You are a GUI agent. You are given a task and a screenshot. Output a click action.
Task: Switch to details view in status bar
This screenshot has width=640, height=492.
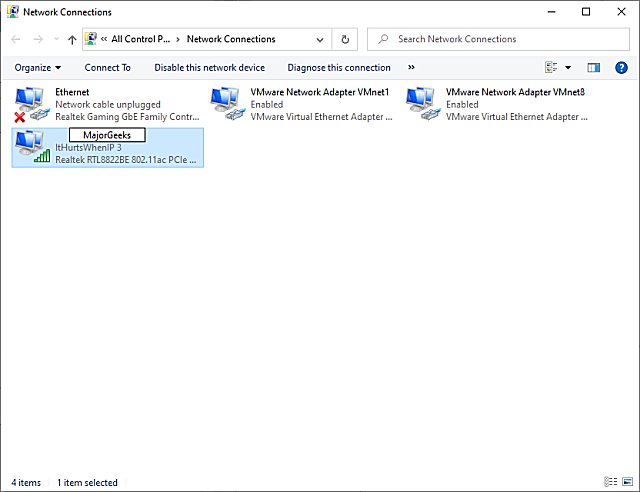610,482
